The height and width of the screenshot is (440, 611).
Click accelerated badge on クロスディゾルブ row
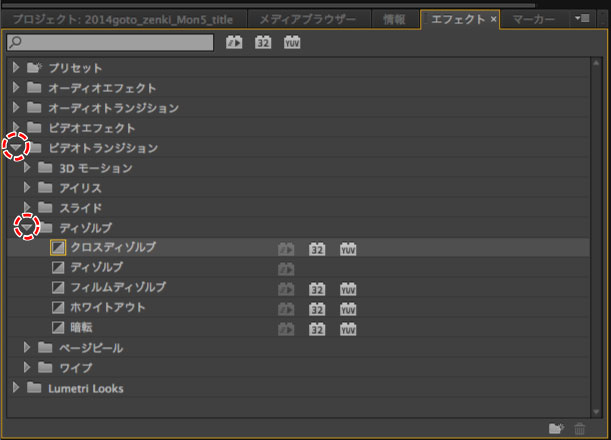tap(286, 249)
